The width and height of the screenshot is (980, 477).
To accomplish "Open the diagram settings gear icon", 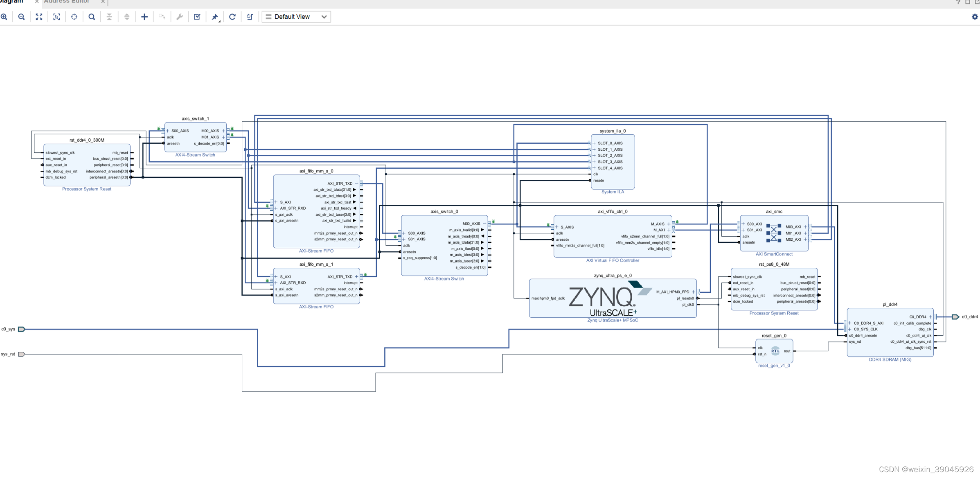I will (975, 17).
